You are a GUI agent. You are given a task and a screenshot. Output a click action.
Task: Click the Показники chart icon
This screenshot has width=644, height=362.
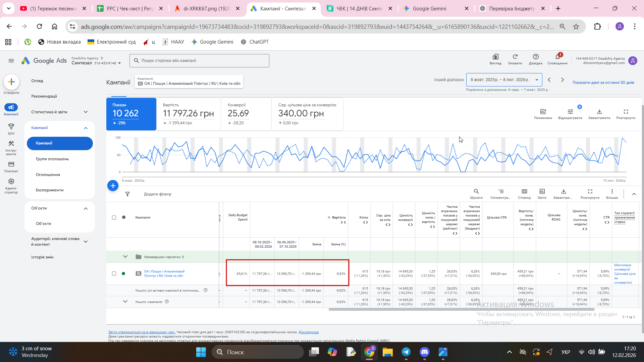(x=543, y=112)
